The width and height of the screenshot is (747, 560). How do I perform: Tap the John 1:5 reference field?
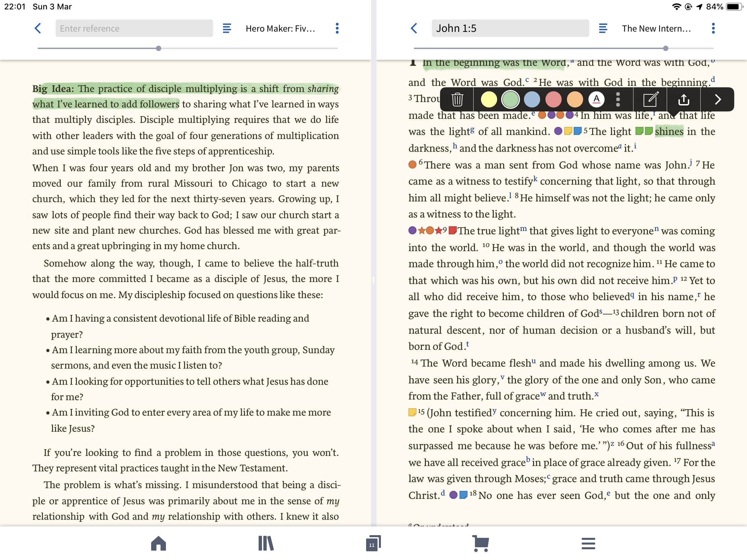[x=510, y=28]
